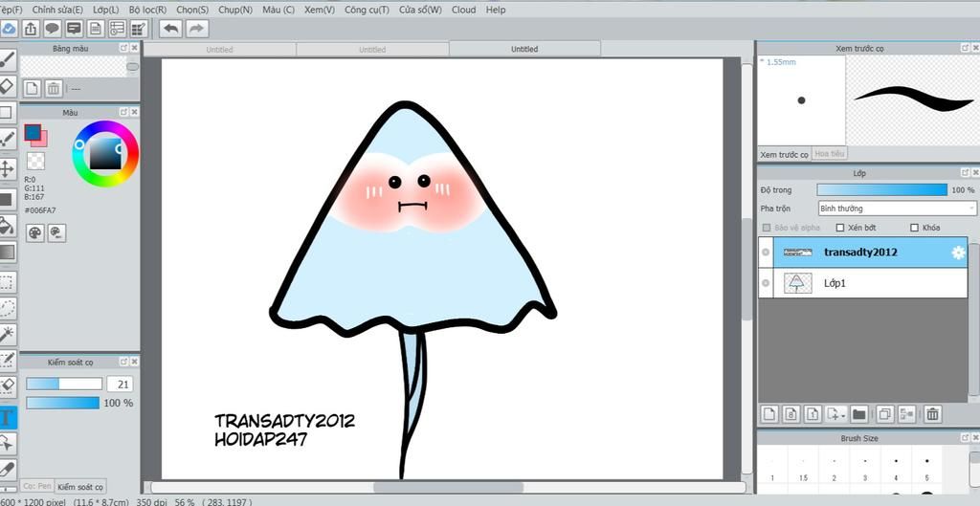Image resolution: width=980 pixels, height=506 pixels.
Task: Open the Lớp(L) menu
Action: (x=105, y=10)
